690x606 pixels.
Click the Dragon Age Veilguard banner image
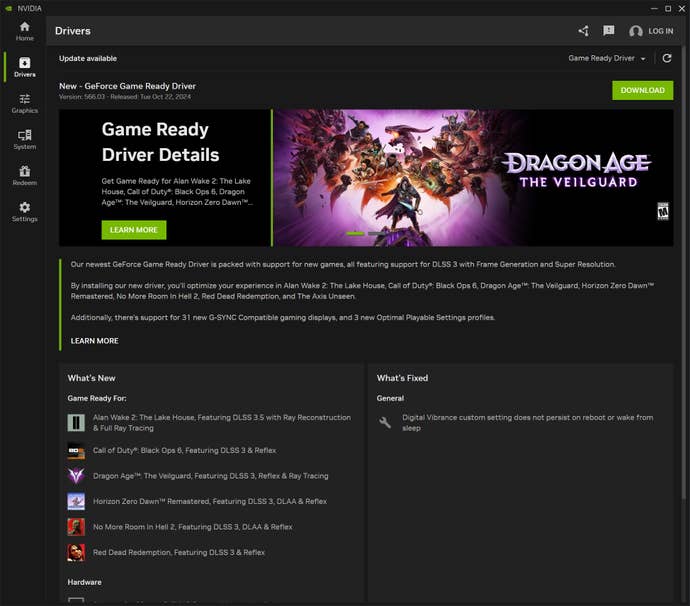pyautogui.click(x=473, y=178)
